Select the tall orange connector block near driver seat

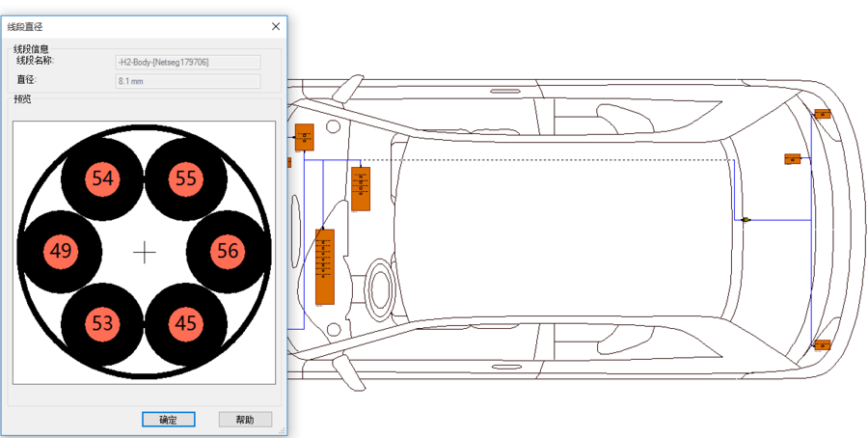(x=325, y=267)
